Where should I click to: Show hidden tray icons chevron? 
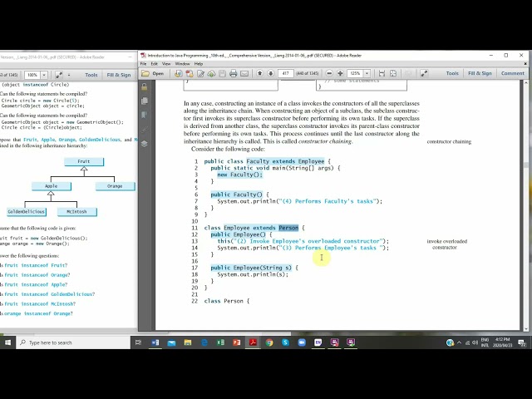[460, 342]
